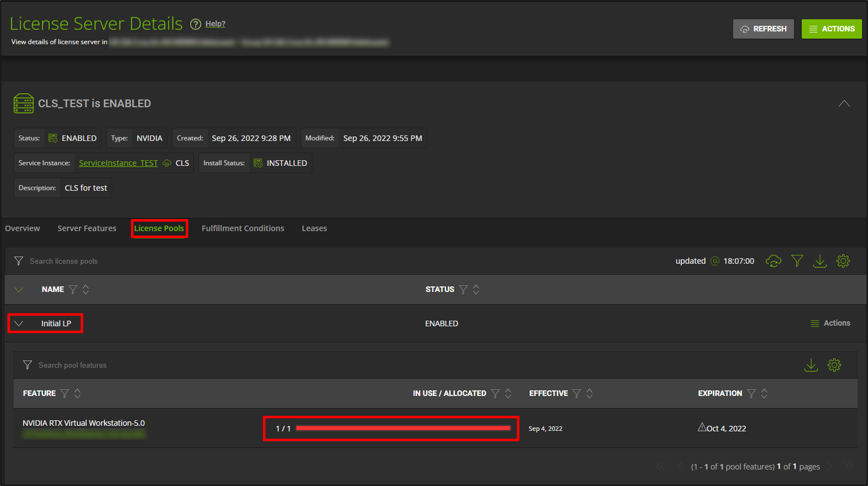Viewport: 868px width, 486px height.
Task: Go to next page of pool features
Action: pyautogui.click(x=830, y=467)
